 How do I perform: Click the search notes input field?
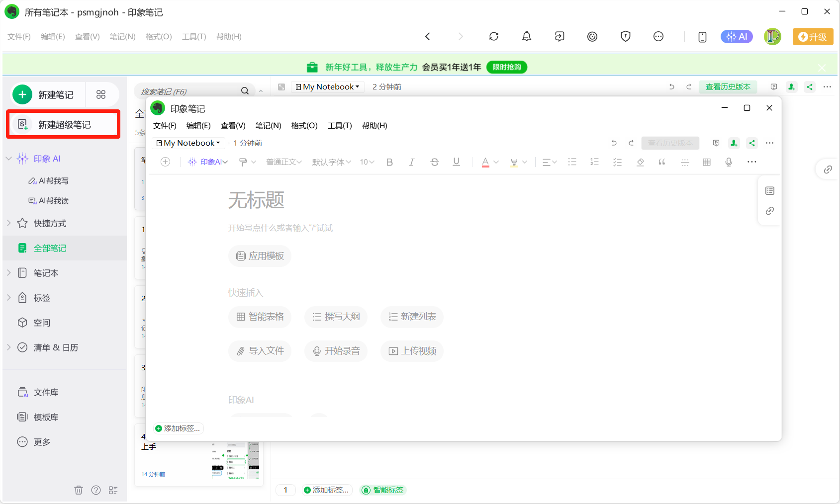pos(189,91)
